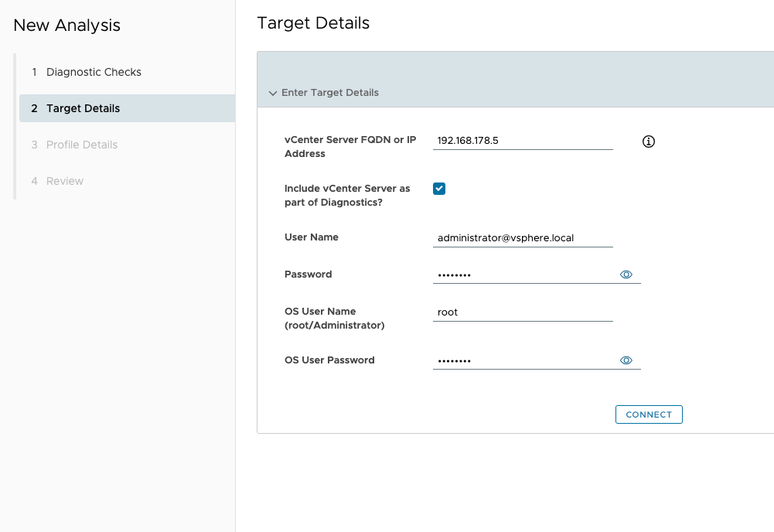Click the User Name label text
This screenshot has width=774, height=532.
click(312, 237)
